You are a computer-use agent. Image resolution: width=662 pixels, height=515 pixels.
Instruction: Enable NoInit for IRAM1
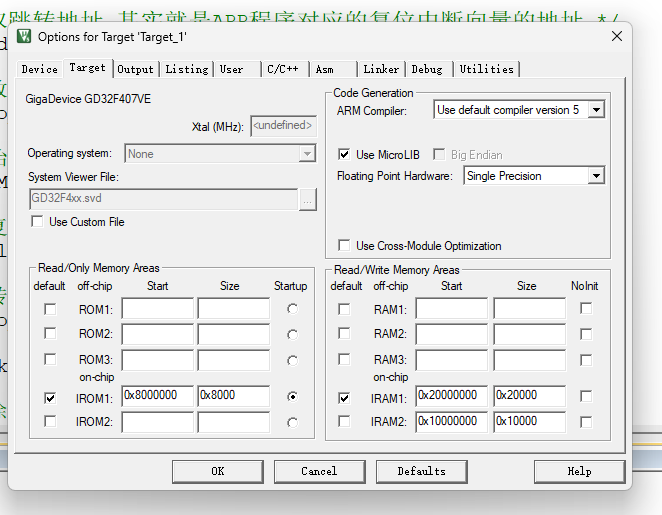(586, 396)
